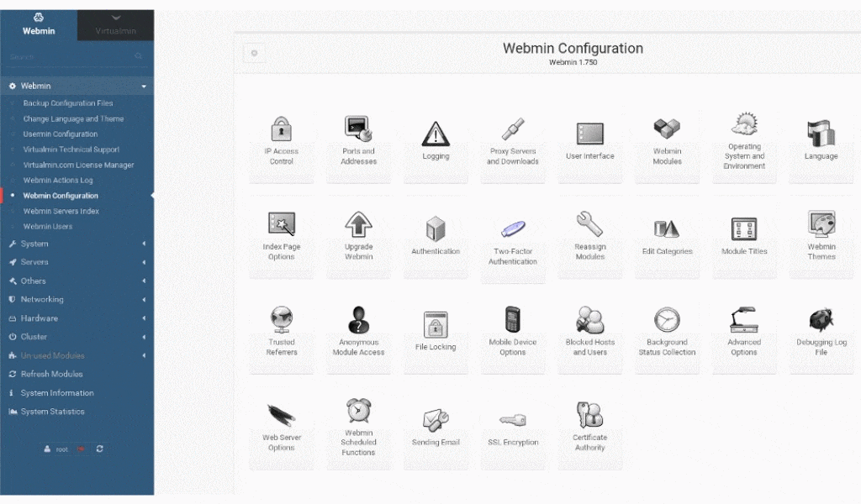Open IP Access Control padlock icon
The height and width of the screenshot is (504, 861).
281,129
